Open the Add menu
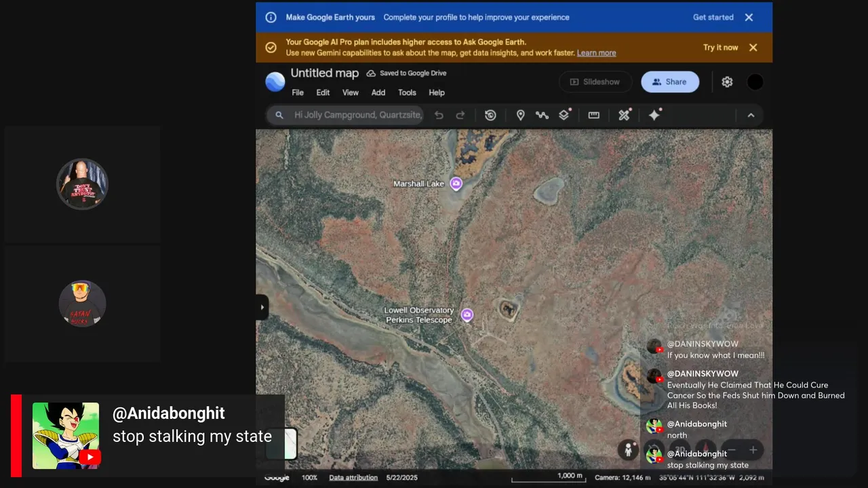868x488 pixels. point(378,93)
